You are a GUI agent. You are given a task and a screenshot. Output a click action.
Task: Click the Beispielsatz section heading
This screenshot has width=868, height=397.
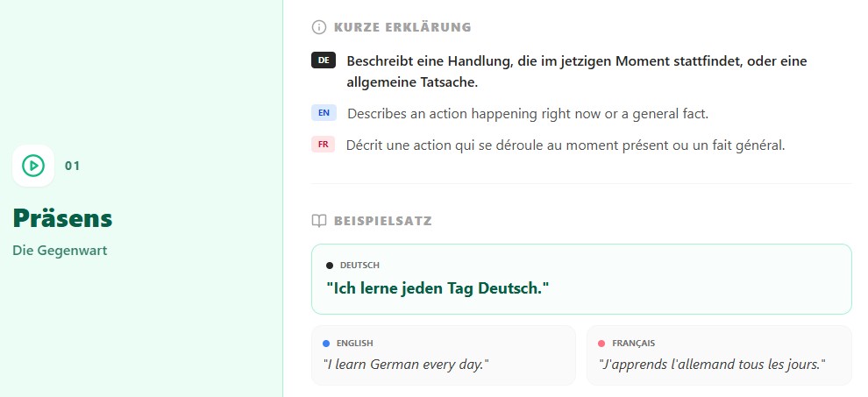(382, 221)
